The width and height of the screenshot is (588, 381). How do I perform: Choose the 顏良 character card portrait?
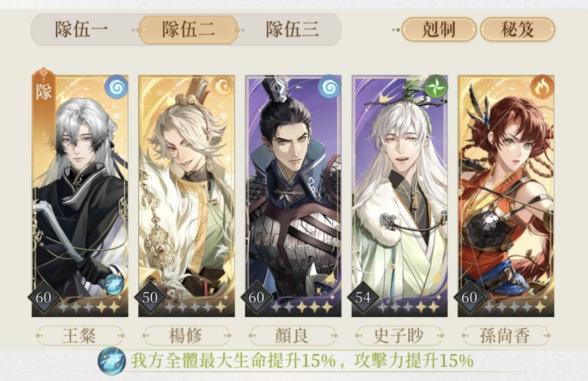(293, 196)
